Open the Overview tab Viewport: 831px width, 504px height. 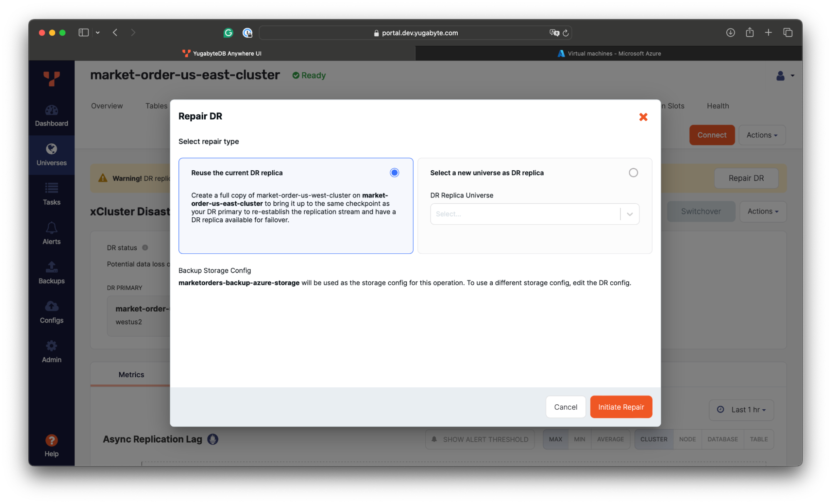(107, 106)
